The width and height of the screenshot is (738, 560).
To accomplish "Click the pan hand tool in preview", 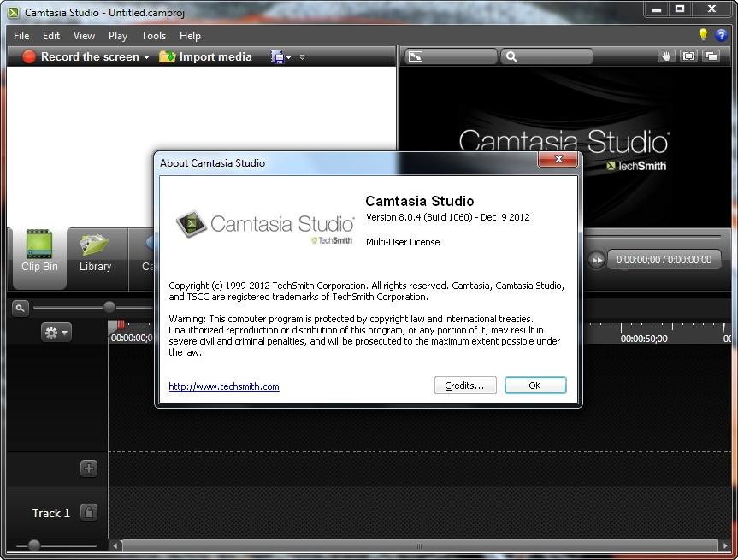I will [x=667, y=56].
